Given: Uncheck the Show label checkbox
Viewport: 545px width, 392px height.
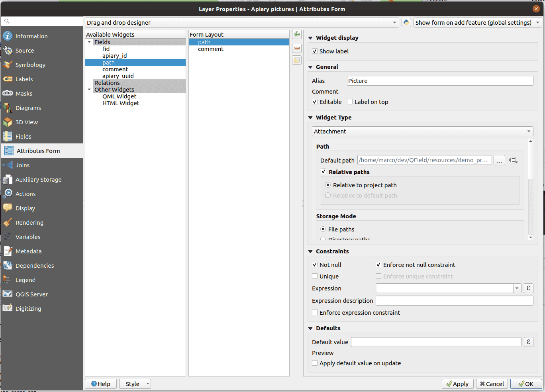Looking at the screenshot, I should 315,51.
